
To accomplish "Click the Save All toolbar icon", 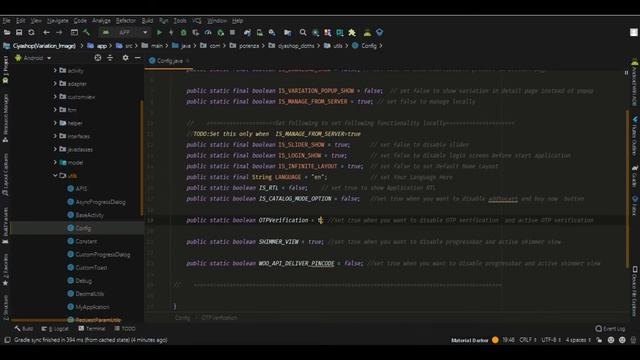I will [x=19, y=32].
